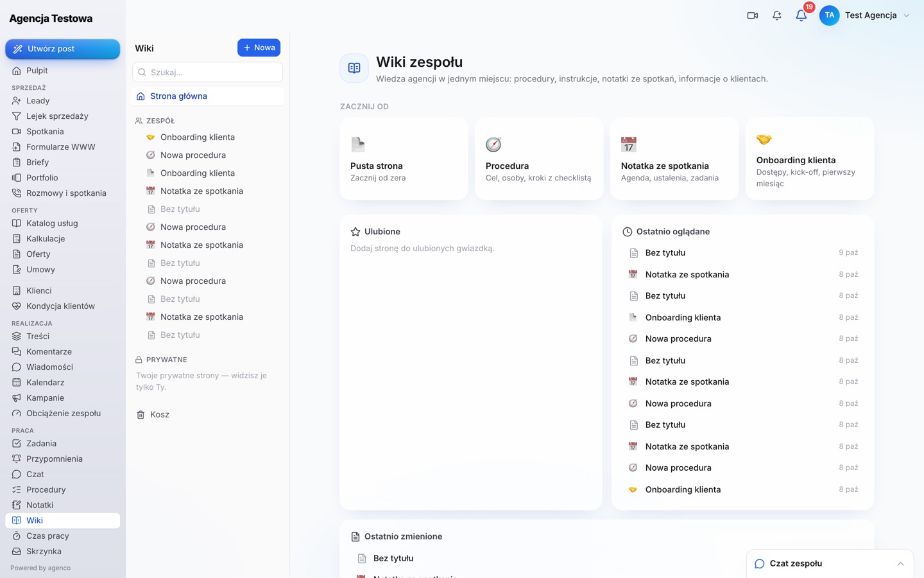Viewport: 924px width, 578px height.
Task: Open Bez tytułu viewed 9 paź
Action: point(743,253)
